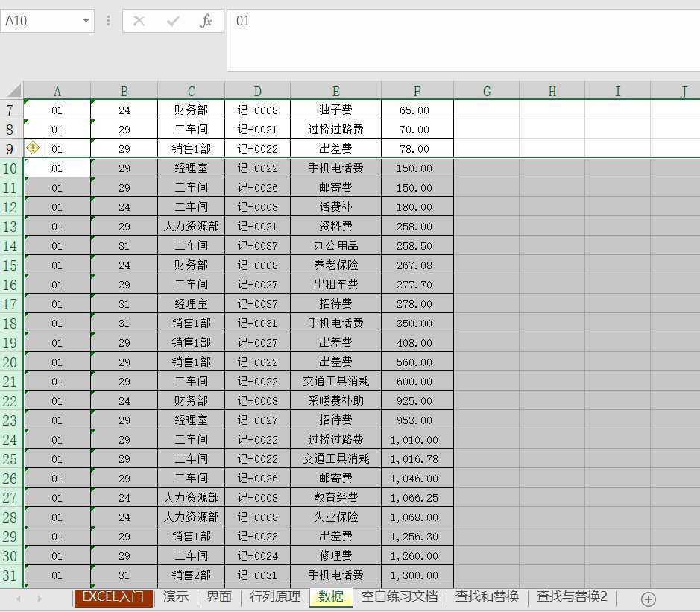
Task: Click the 失业保险 cell
Action: pyautogui.click(x=335, y=517)
